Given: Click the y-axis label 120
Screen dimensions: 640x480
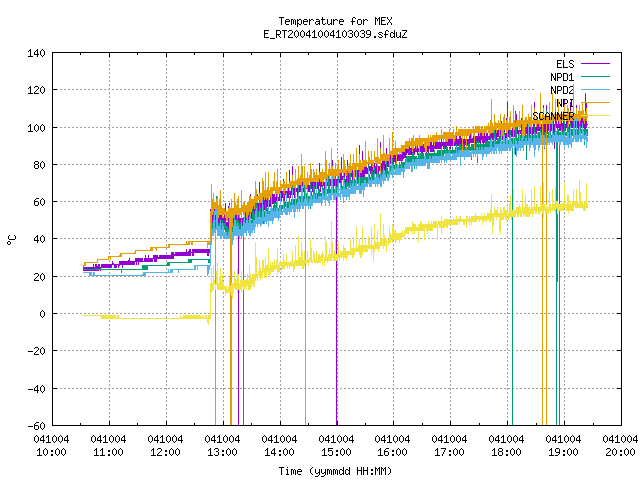Looking at the screenshot, I should point(36,90).
